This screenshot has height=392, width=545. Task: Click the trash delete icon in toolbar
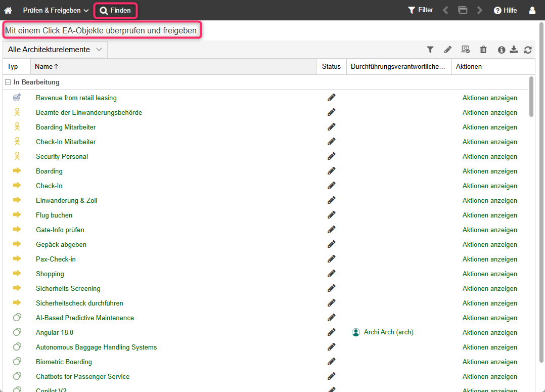[x=483, y=50]
